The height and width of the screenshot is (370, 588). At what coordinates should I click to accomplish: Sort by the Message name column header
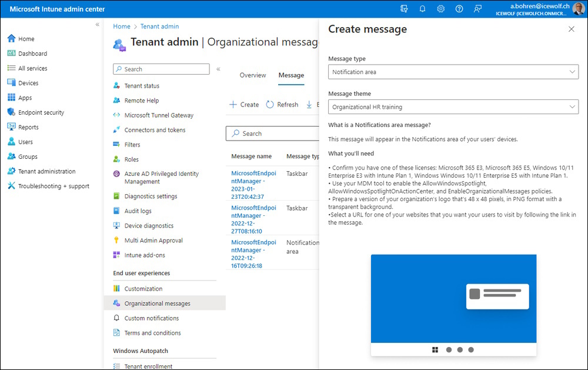251,156
